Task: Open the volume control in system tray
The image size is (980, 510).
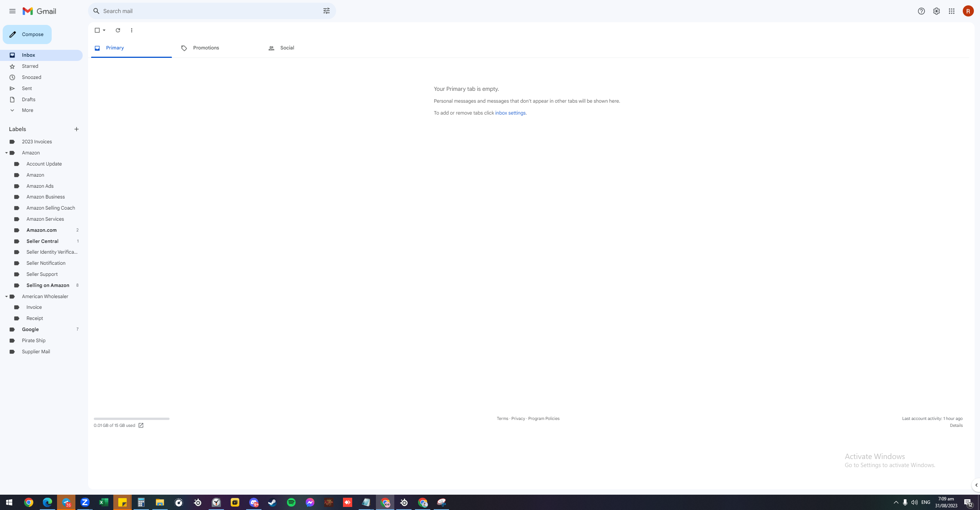Action: coord(914,502)
